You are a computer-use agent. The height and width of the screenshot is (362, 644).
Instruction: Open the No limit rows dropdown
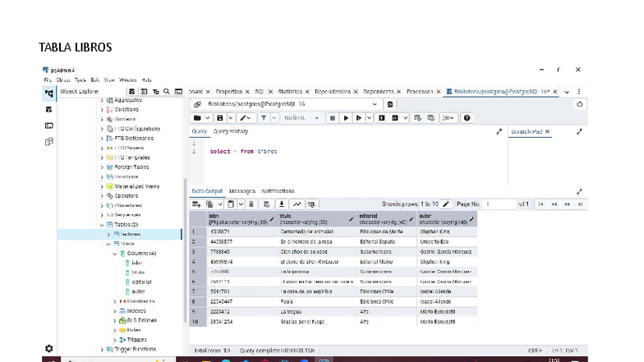[301, 118]
